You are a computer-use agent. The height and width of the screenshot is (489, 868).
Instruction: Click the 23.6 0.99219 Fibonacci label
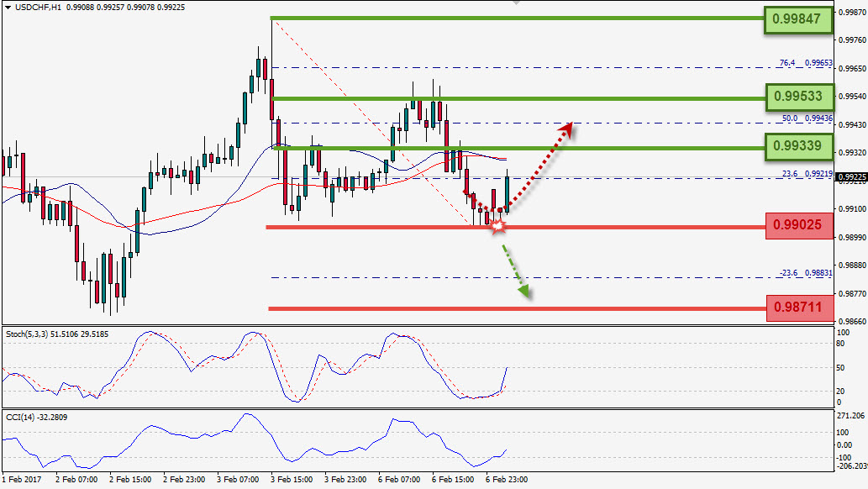pyautogui.click(x=808, y=173)
